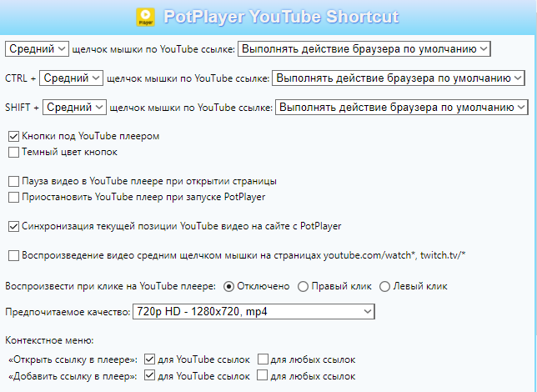
Task: Check 'для любых ссылок' in 'Открыть ссылку в плеере' row
Action: tap(263, 359)
